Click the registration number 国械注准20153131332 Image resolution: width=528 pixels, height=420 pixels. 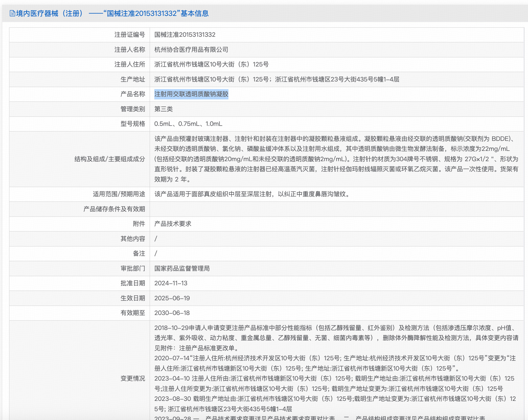click(185, 35)
